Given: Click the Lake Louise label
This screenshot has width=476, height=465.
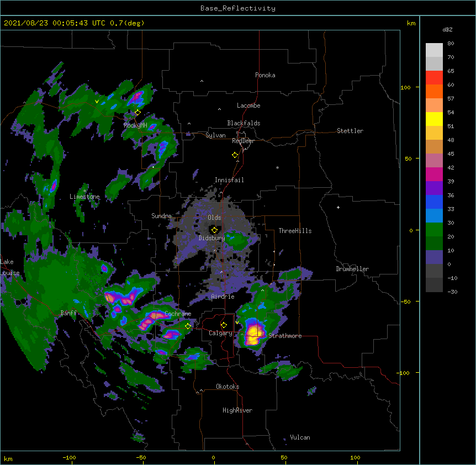Looking at the screenshot, I should point(10,267).
